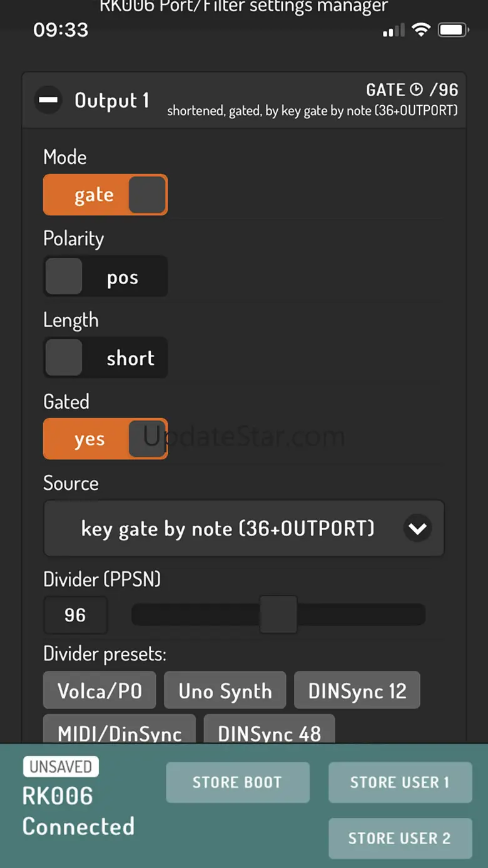Choose the DINSync 12 preset

point(357,691)
